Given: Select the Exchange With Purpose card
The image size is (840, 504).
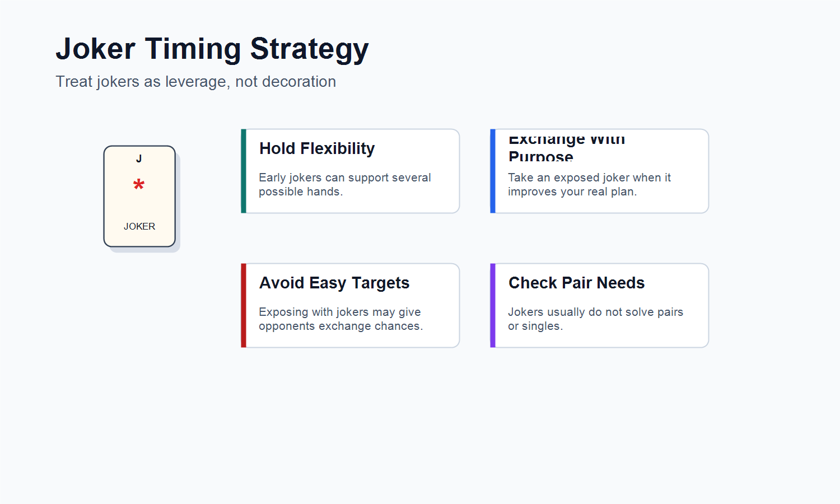Looking at the screenshot, I should tap(599, 171).
